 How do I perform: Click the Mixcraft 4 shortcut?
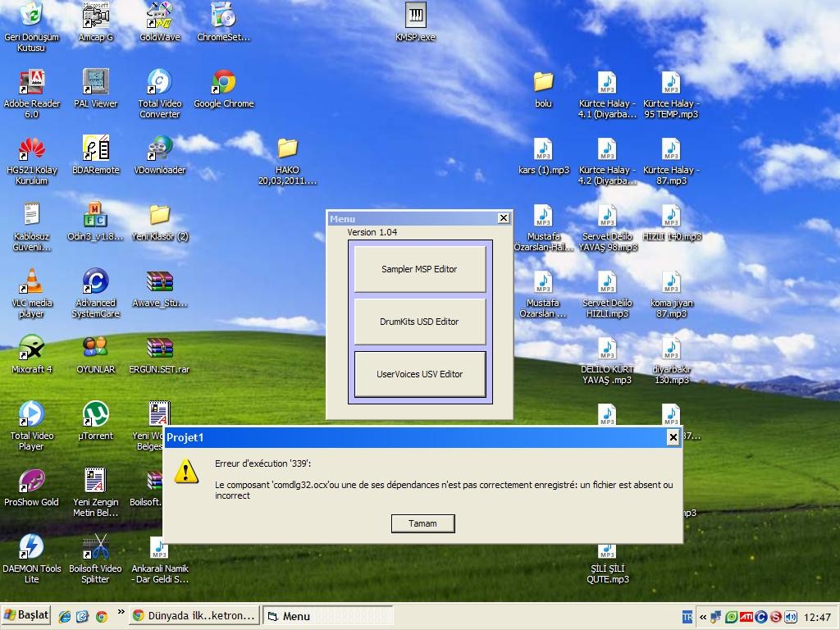[31, 348]
